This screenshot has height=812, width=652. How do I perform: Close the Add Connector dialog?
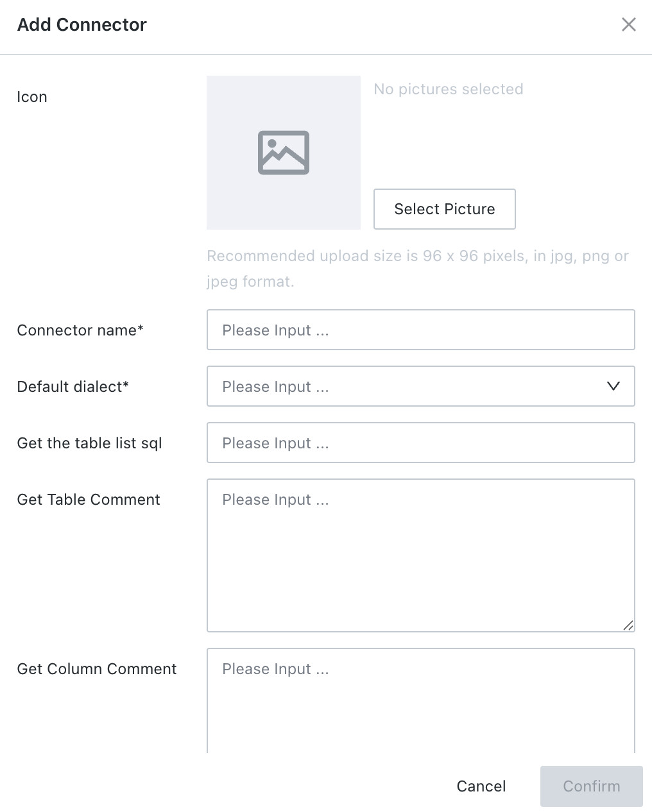coord(629,24)
